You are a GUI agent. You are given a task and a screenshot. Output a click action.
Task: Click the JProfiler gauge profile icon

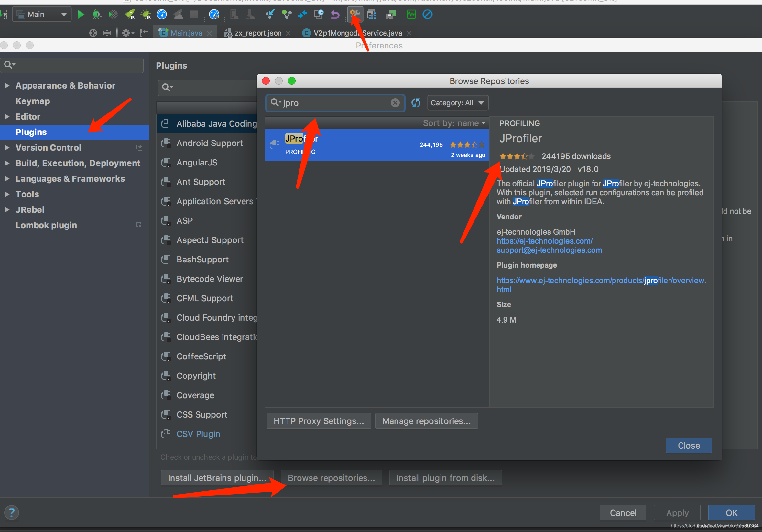(162, 14)
